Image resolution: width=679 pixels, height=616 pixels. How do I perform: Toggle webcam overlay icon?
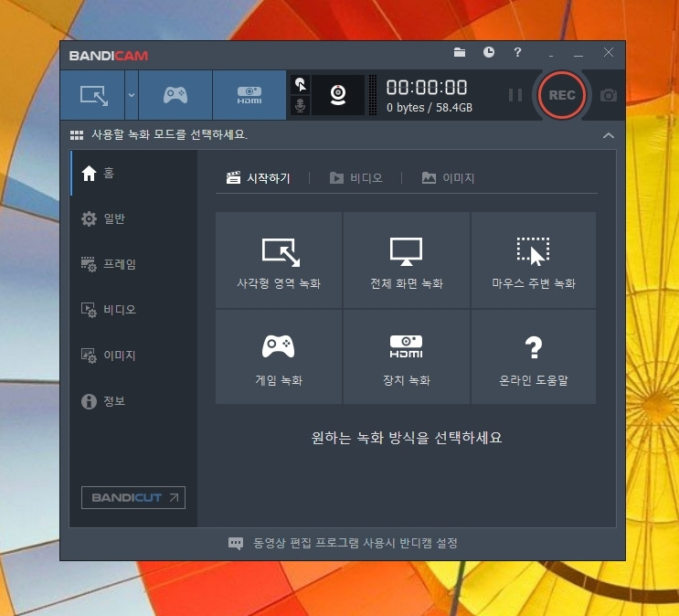click(338, 95)
